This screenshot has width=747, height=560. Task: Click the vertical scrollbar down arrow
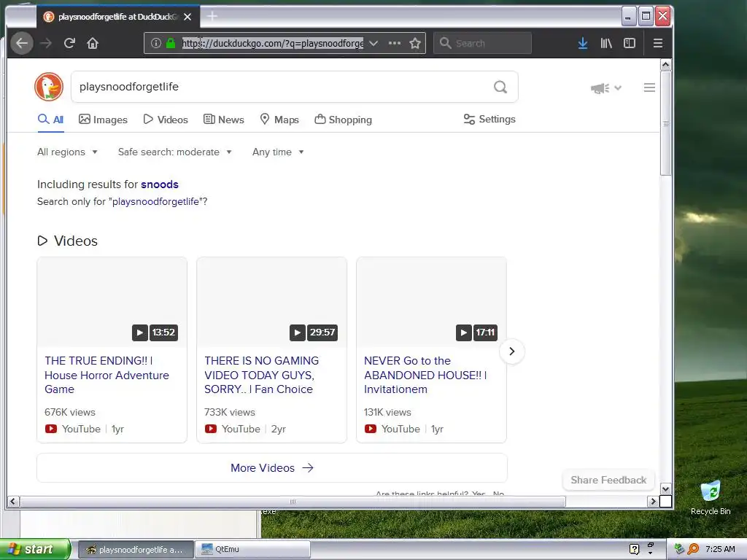coord(665,489)
